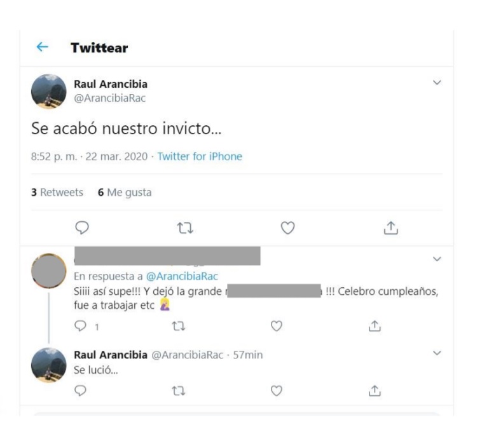The image size is (489, 448).
Task: Open the "6 Me gusta" likes list
Action: [x=125, y=193]
